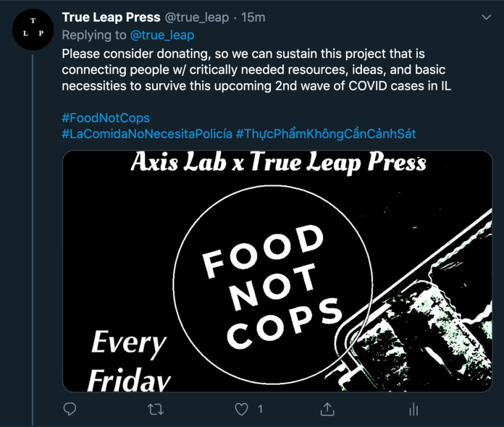Click the 'Axis Lab x True Leap Press' image title
Image resolution: width=504 pixels, height=427 pixels.
point(277,164)
